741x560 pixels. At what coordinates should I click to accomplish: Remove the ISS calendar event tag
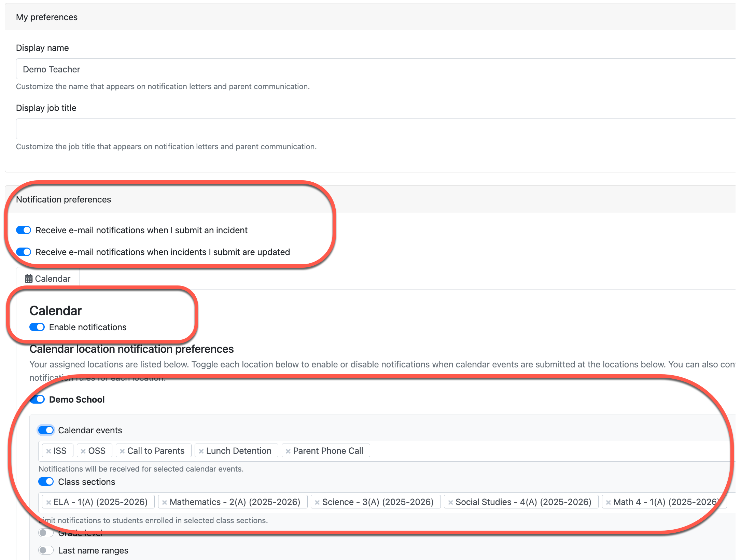click(48, 451)
